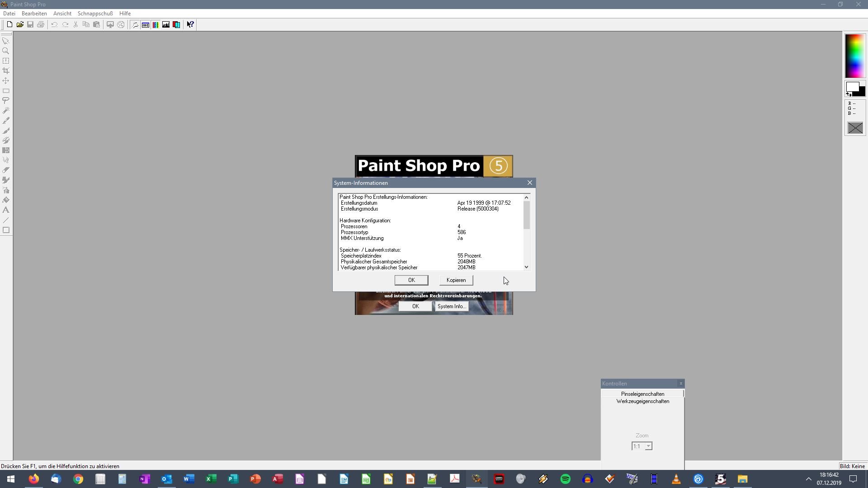Click scroll-up arrow in system info list
This screenshot has height=488, width=868.
click(526, 197)
